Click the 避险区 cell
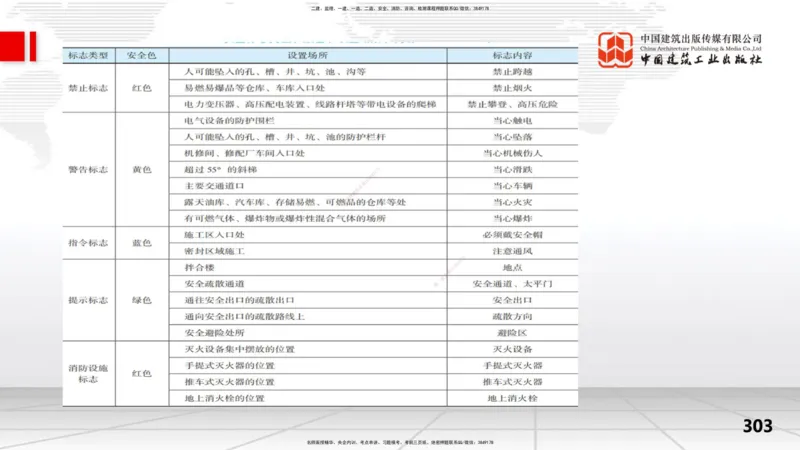 coord(512,333)
